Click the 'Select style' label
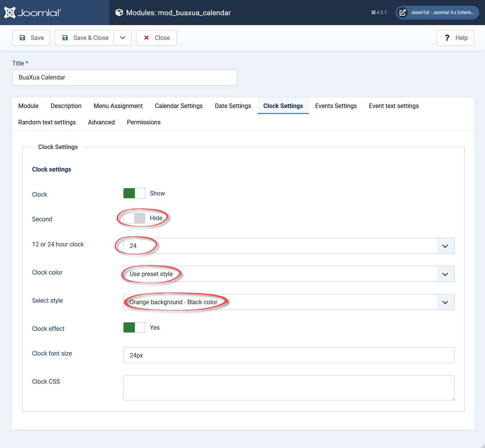Viewport: 485px width, 448px height. tap(48, 300)
